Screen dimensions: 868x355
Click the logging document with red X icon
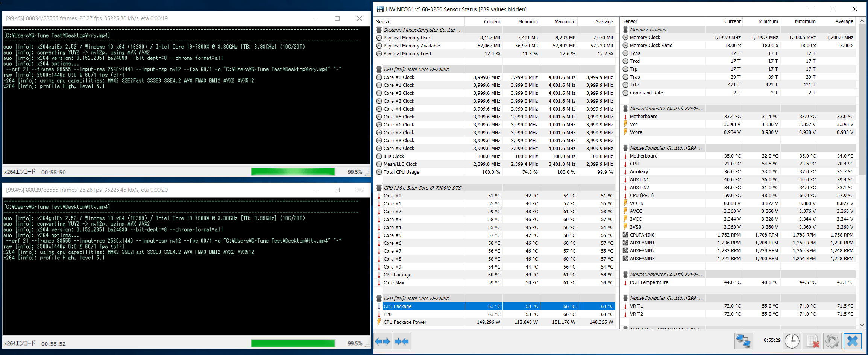pyautogui.click(x=812, y=341)
